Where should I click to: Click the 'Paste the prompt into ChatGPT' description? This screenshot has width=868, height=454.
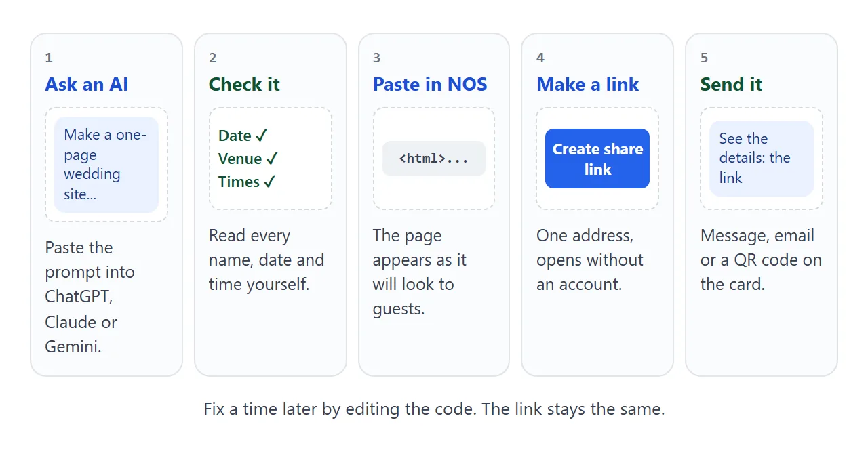91,297
